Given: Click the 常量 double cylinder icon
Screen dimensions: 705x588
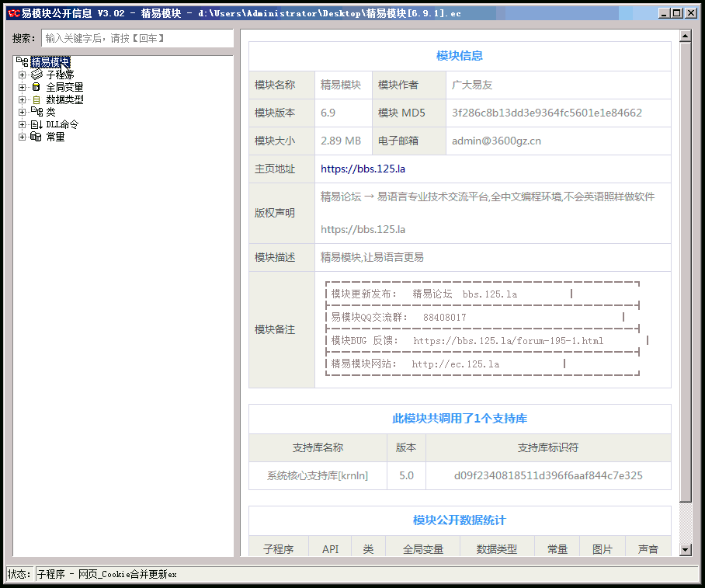Looking at the screenshot, I should pyautogui.click(x=36, y=137).
